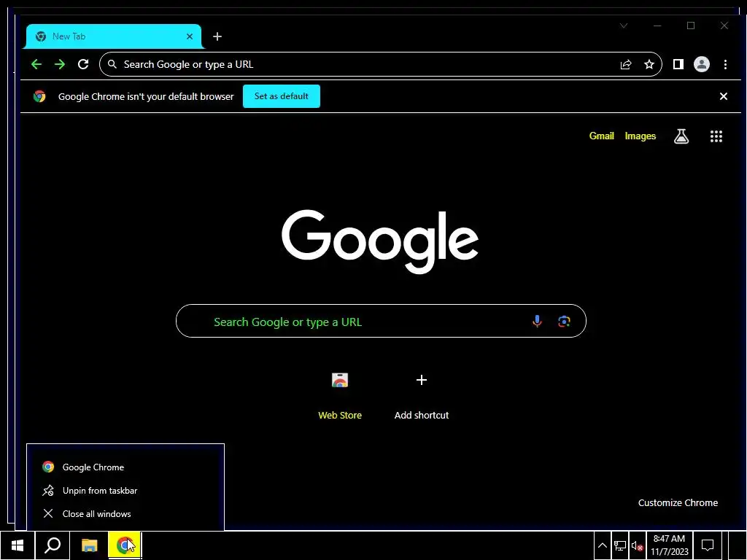The width and height of the screenshot is (747, 560).
Task: Share this page icon in address bar
Action: tap(626, 64)
